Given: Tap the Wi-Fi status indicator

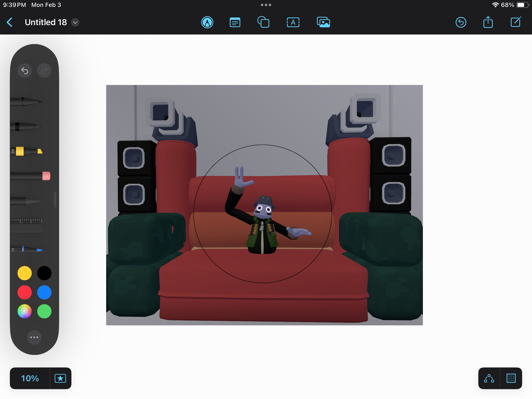Looking at the screenshot, I should pos(495,5).
